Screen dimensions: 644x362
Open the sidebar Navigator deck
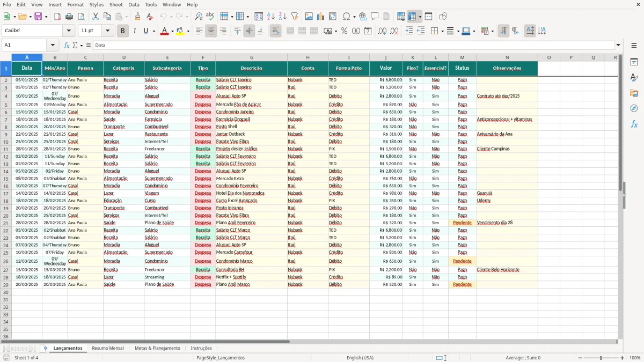coord(634,108)
